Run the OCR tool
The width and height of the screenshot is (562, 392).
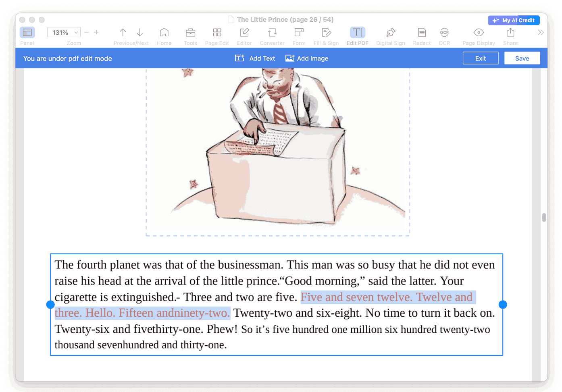pyautogui.click(x=444, y=32)
